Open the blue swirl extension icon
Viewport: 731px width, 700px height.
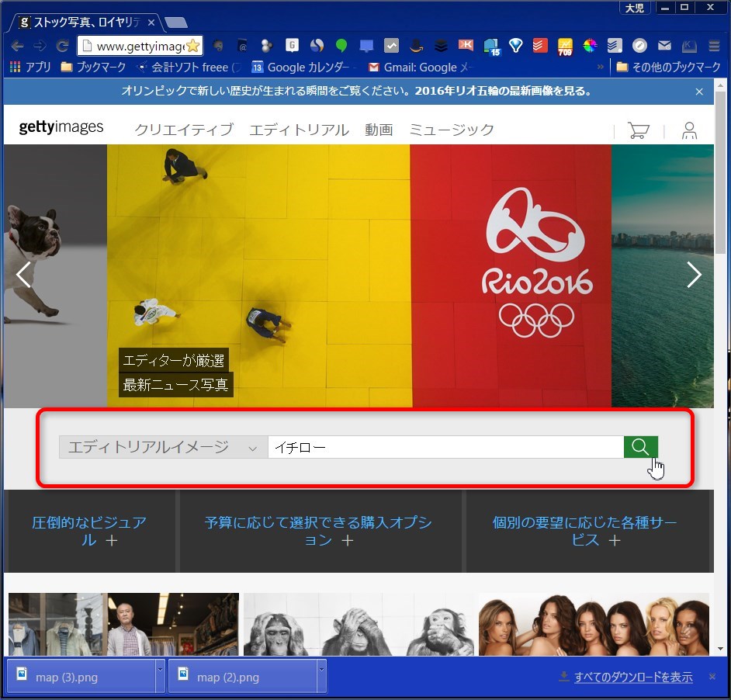click(317, 46)
